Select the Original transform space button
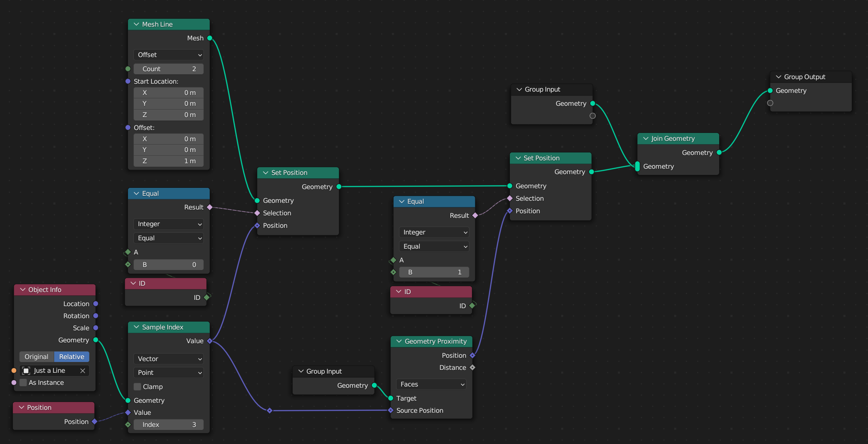Screen dimensions: 868x444 click(37, 357)
